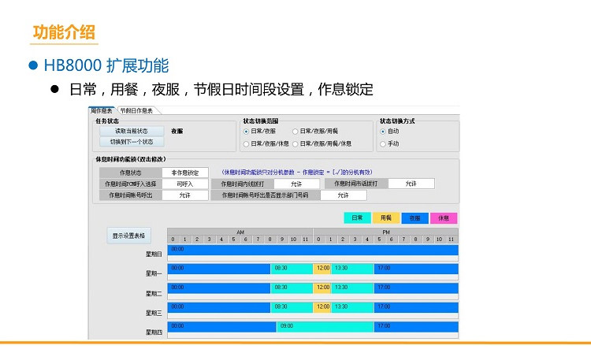Click the 作息时间市话拨打 value 允许
Screen dimensions: 591x364
point(411,184)
